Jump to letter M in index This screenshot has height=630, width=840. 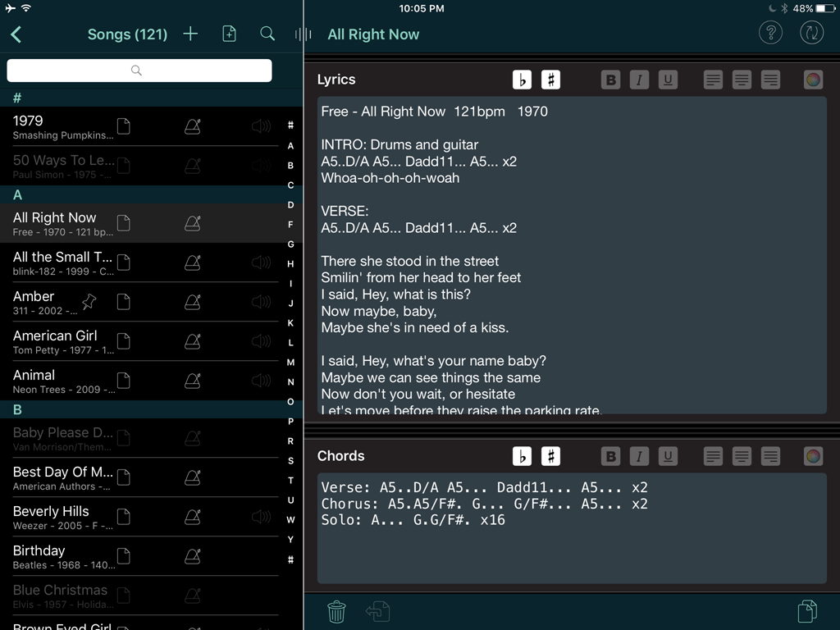tap(290, 362)
